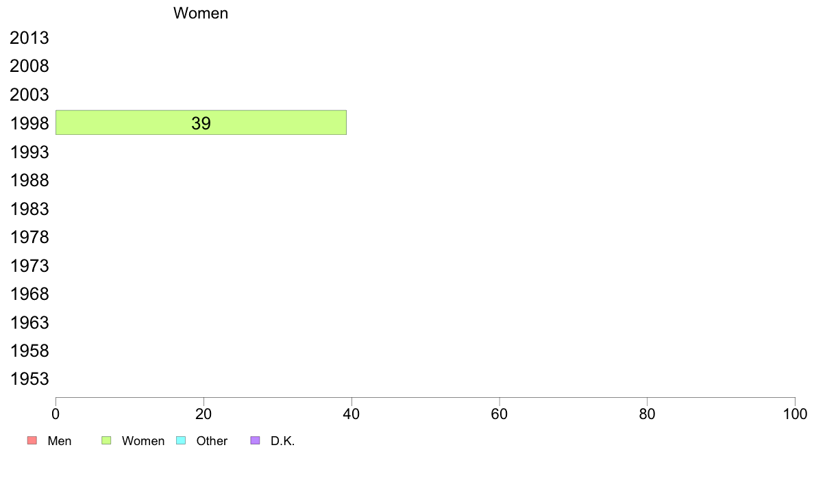
Task: Click the 0 tick on x-axis
Action: click(x=56, y=414)
